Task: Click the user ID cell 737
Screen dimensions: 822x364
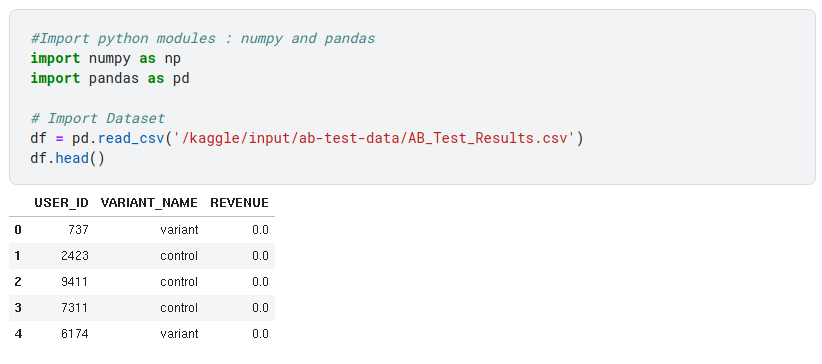Action: click(79, 230)
